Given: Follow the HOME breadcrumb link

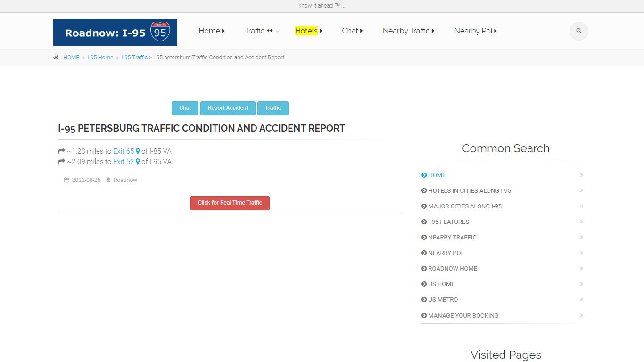Looking at the screenshot, I should (71, 58).
